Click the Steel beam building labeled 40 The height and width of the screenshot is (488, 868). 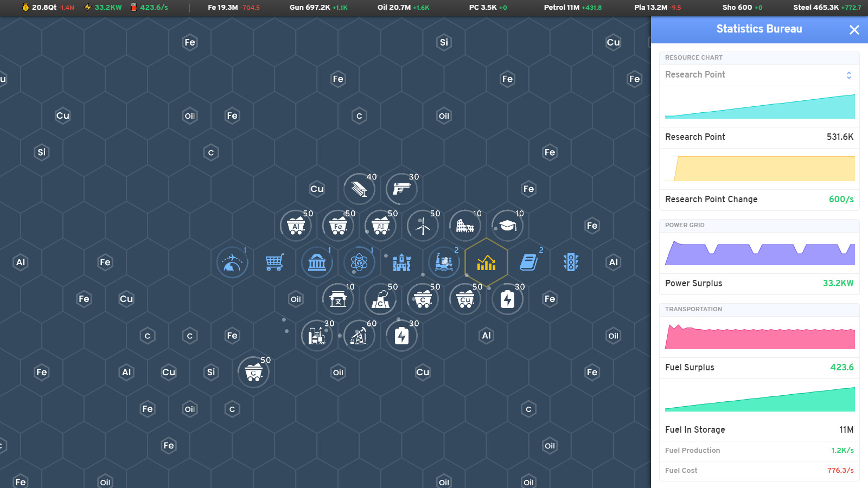click(x=359, y=189)
